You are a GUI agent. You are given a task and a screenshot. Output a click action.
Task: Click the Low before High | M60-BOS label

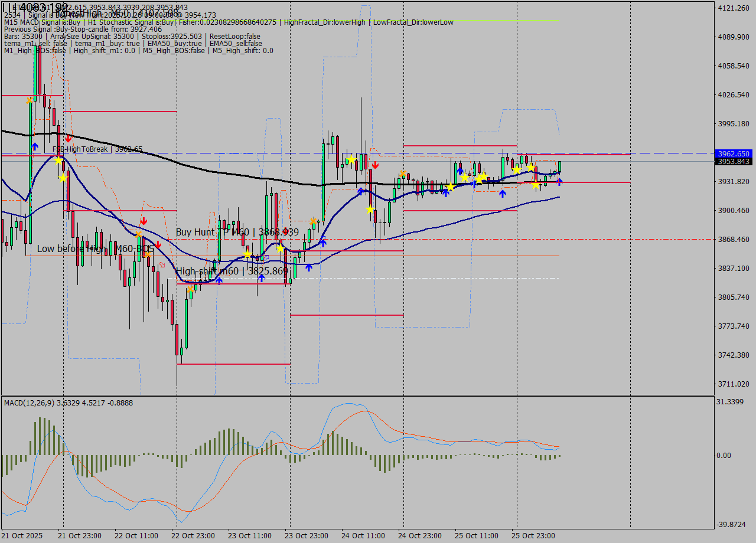[x=94, y=249]
